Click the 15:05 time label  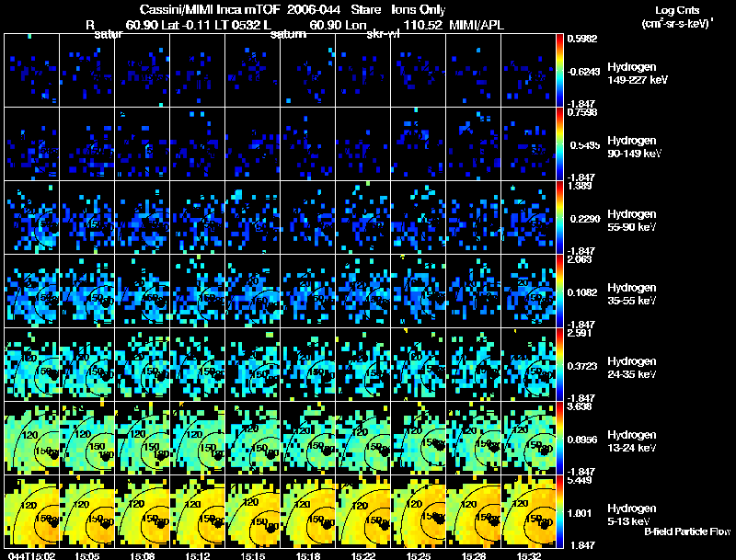coord(86,555)
